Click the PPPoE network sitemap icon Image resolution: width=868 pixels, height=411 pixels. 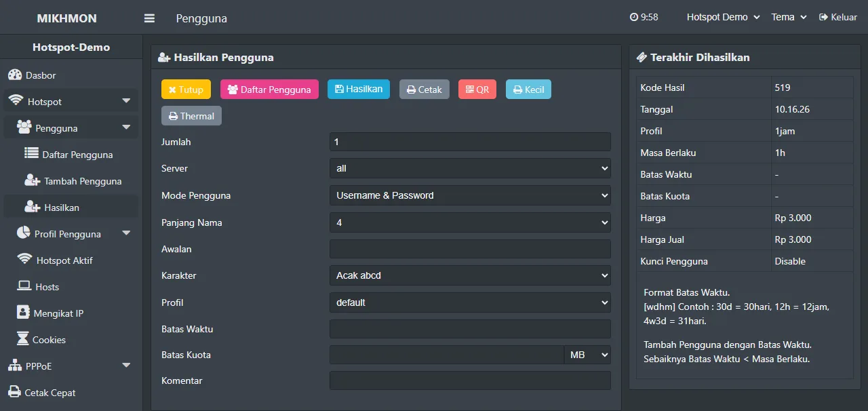pyautogui.click(x=15, y=366)
